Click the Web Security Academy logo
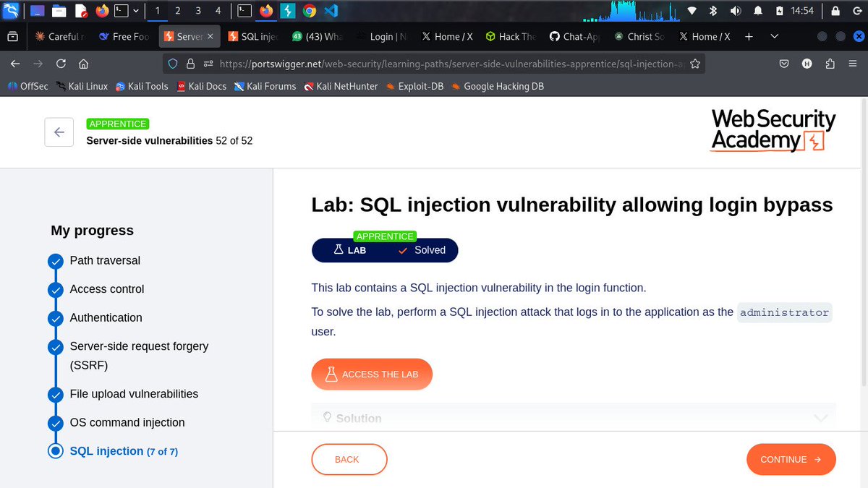Viewport: 868px width, 488px height. coord(773,131)
